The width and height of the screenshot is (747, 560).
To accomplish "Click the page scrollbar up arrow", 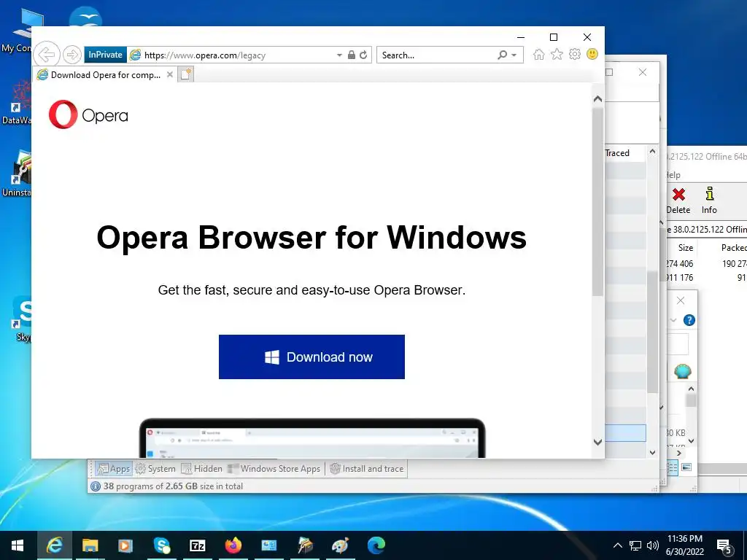I will [598, 99].
